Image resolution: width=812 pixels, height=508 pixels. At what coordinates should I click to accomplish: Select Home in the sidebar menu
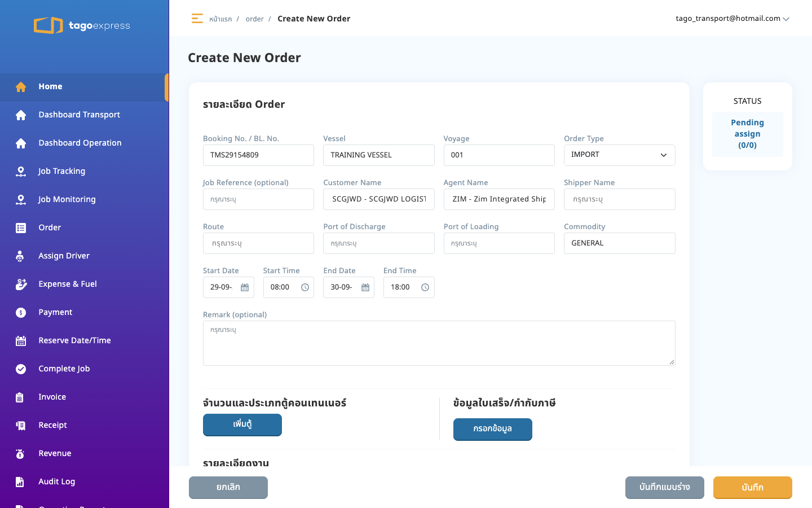click(x=83, y=87)
